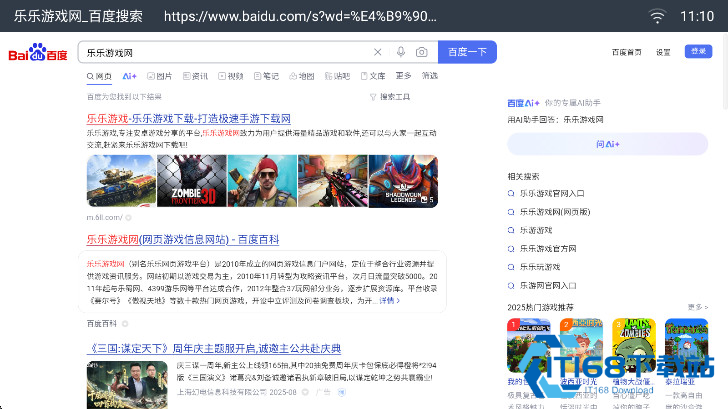Viewport: 728px width, 409px height.
Task: Clear the search box with X icon
Action: pyautogui.click(x=377, y=52)
